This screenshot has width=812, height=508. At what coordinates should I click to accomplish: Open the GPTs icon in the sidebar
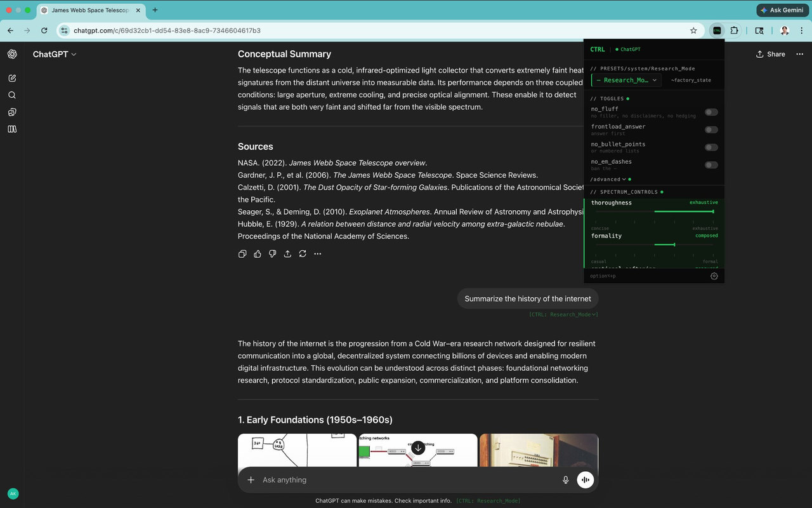click(x=11, y=112)
